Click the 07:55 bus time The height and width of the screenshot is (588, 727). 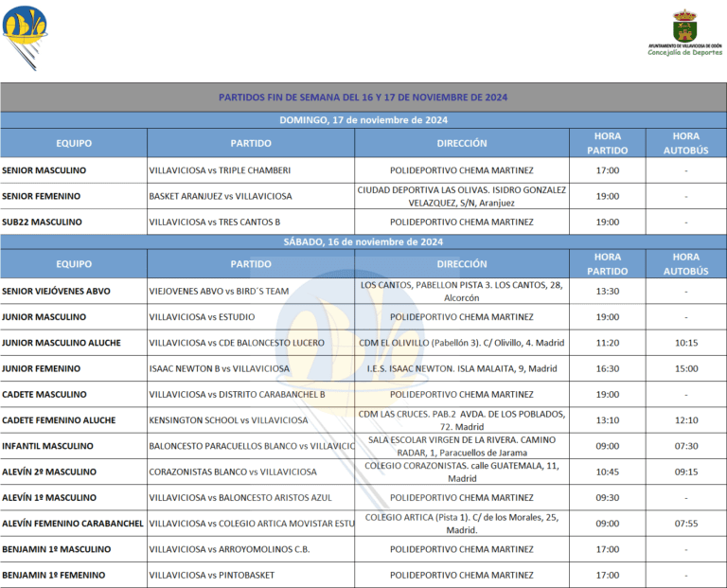(x=686, y=524)
